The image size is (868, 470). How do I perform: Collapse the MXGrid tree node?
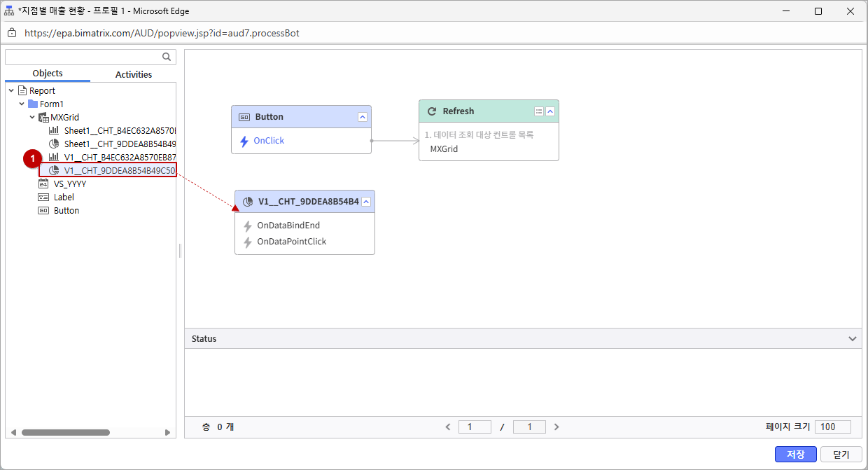(x=32, y=118)
